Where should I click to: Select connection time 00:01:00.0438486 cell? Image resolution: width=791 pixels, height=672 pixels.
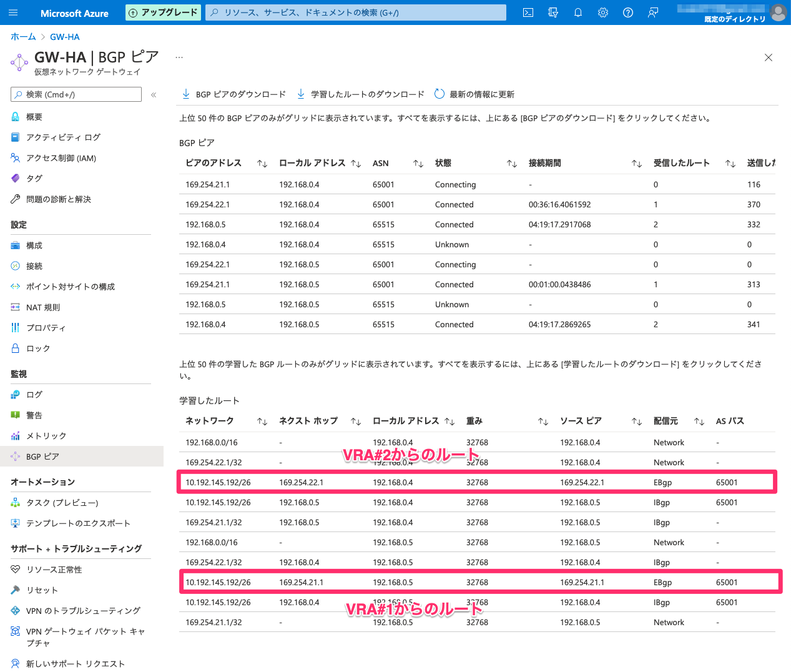tap(560, 285)
